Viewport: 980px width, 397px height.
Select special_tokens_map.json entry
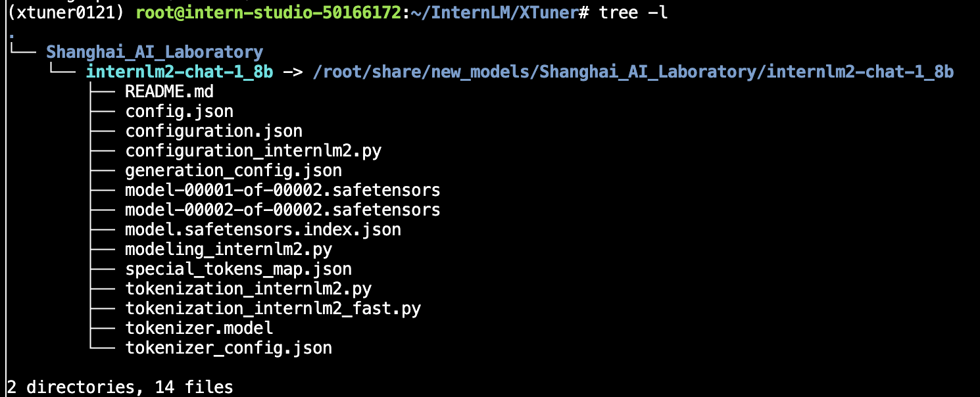238,269
